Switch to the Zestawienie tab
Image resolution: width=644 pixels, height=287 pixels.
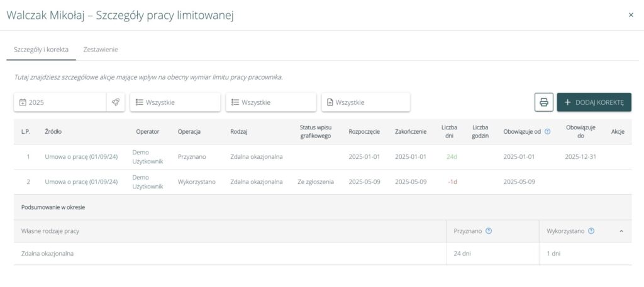tap(101, 50)
